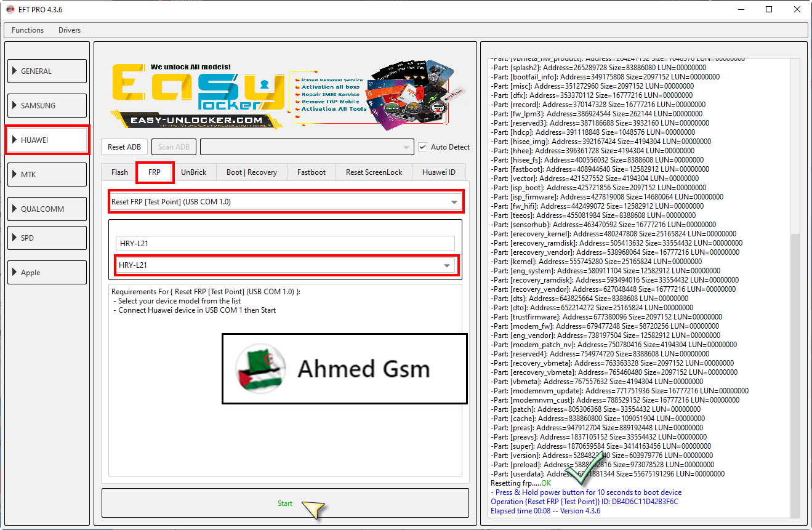Switch to the Reset ScreenLock tab
This screenshot has height=530, width=812.
click(374, 172)
